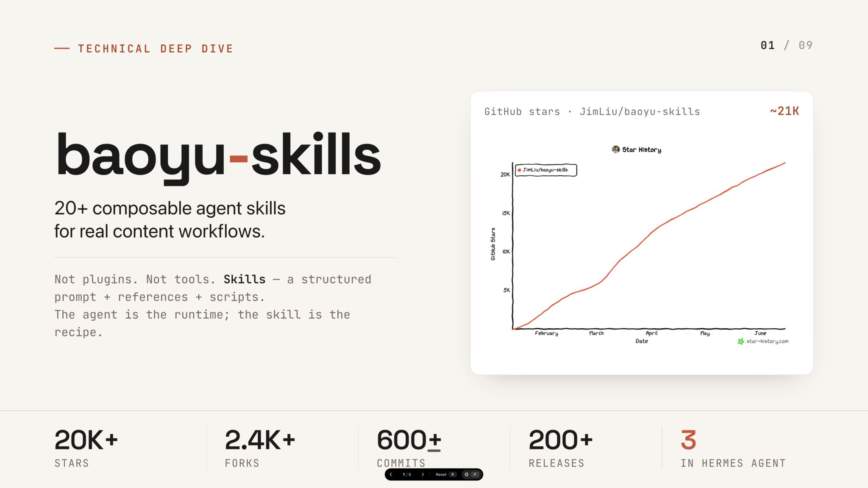Click the R shortcut key badge
Image resolution: width=868 pixels, height=488 pixels.
coord(453,474)
